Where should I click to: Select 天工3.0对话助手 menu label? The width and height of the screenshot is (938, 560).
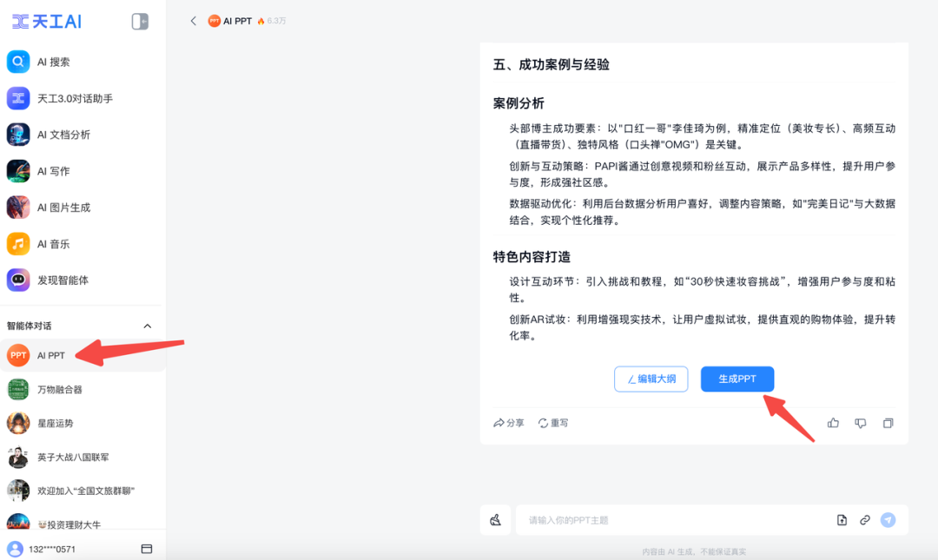point(75,98)
